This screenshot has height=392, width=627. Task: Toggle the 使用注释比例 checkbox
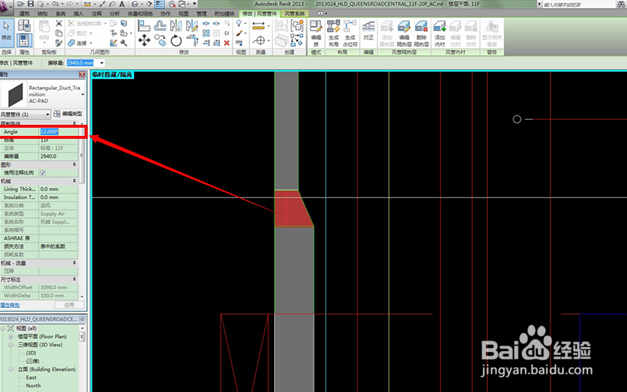point(43,173)
